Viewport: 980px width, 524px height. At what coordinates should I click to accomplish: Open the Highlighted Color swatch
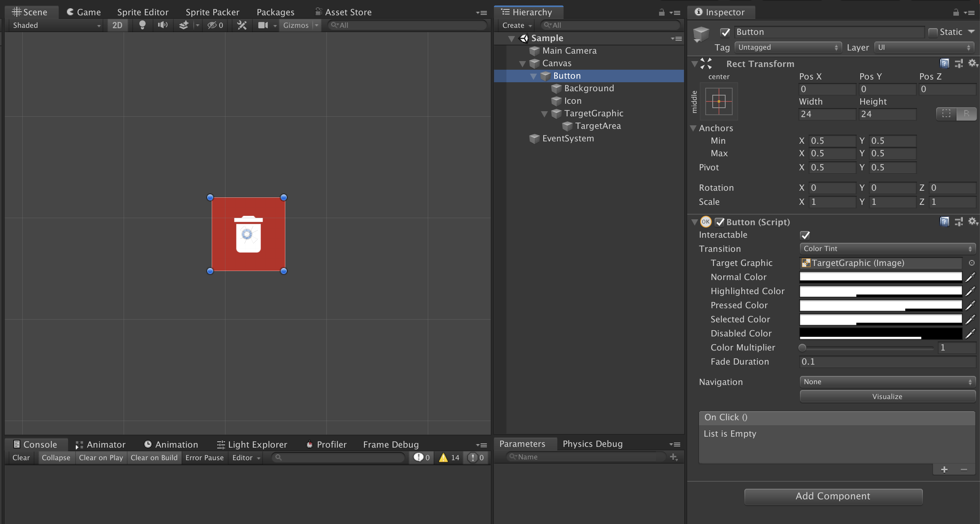(x=881, y=291)
